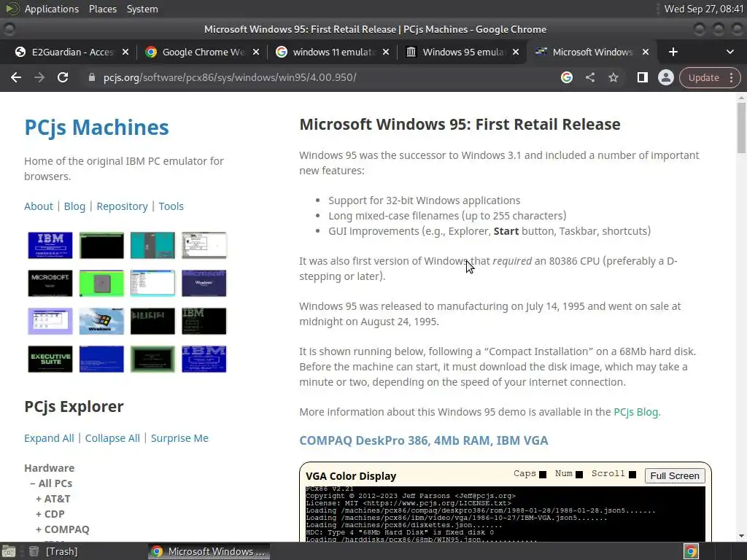
Task: Open the tab search dropdown chevron
Action: pos(729,52)
